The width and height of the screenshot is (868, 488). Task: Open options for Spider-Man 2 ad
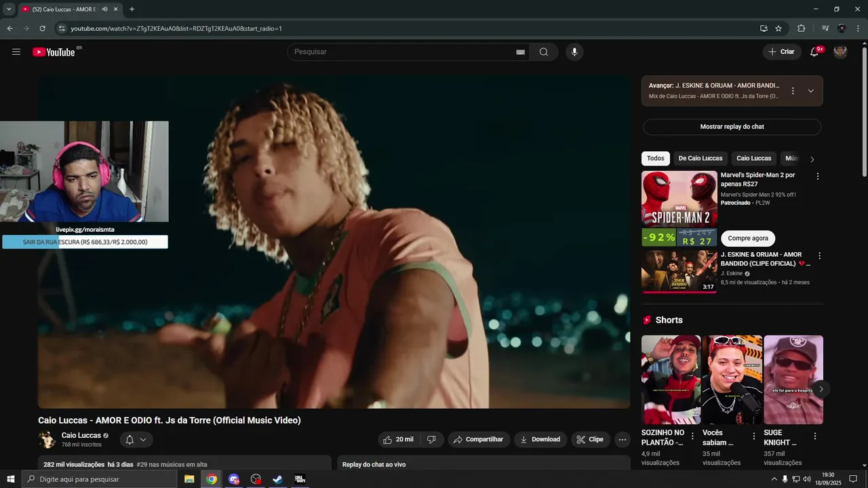tap(817, 176)
